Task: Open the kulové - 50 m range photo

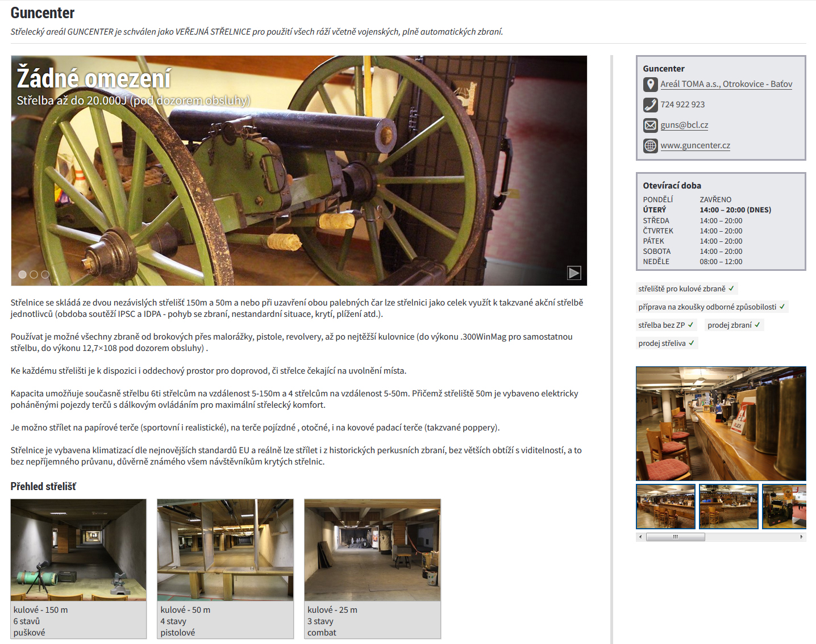Action: (x=225, y=550)
